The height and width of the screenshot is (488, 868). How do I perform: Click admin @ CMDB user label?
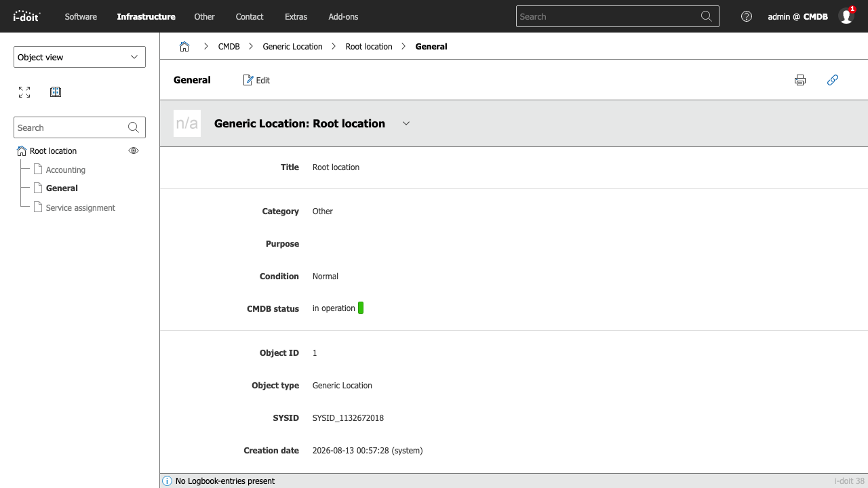(x=797, y=16)
